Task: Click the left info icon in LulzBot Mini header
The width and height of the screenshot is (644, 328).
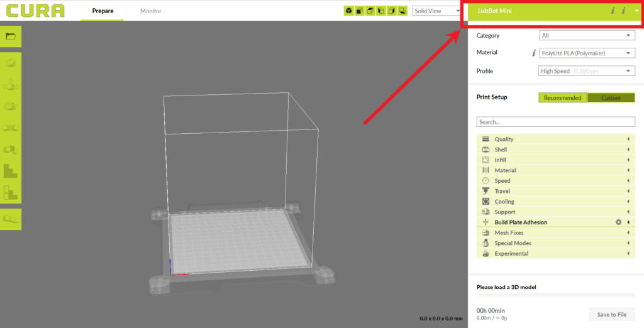Action: tap(613, 11)
